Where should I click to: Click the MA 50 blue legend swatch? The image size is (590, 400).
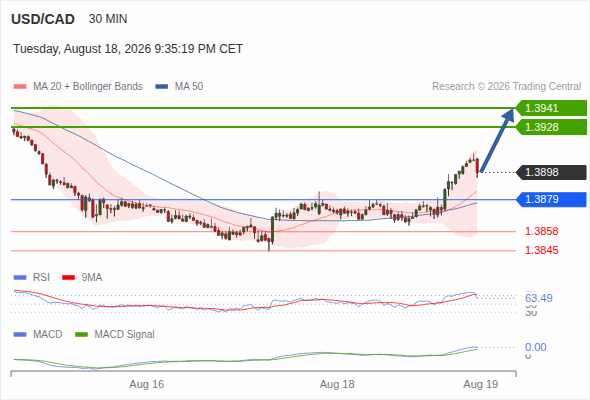click(162, 87)
